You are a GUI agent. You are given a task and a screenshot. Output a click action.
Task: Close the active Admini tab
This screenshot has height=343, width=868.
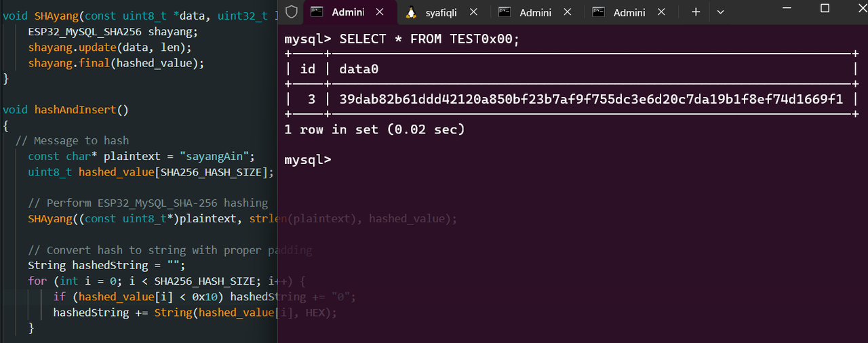(380, 12)
